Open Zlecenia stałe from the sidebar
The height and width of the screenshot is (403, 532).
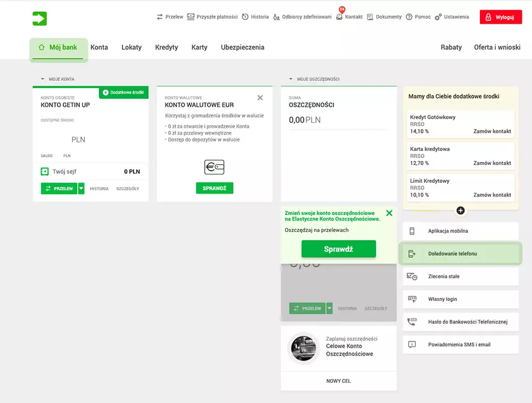[460, 276]
